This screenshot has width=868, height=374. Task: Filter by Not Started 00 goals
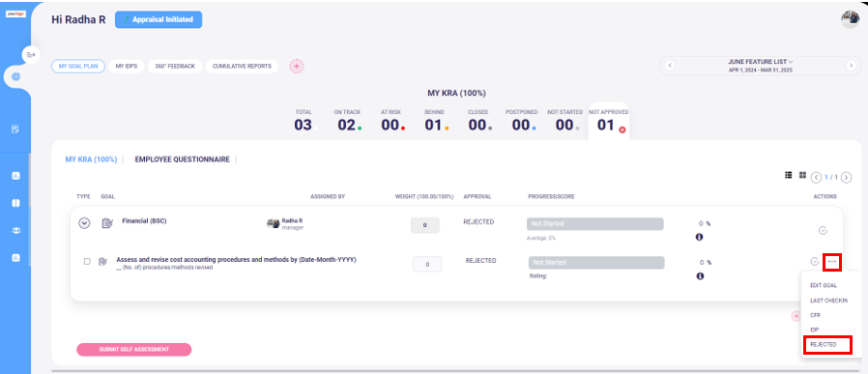pyautogui.click(x=564, y=121)
